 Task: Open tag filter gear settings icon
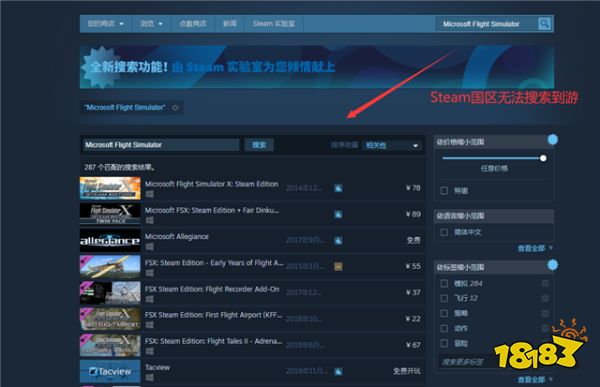pyautogui.click(x=552, y=265)
